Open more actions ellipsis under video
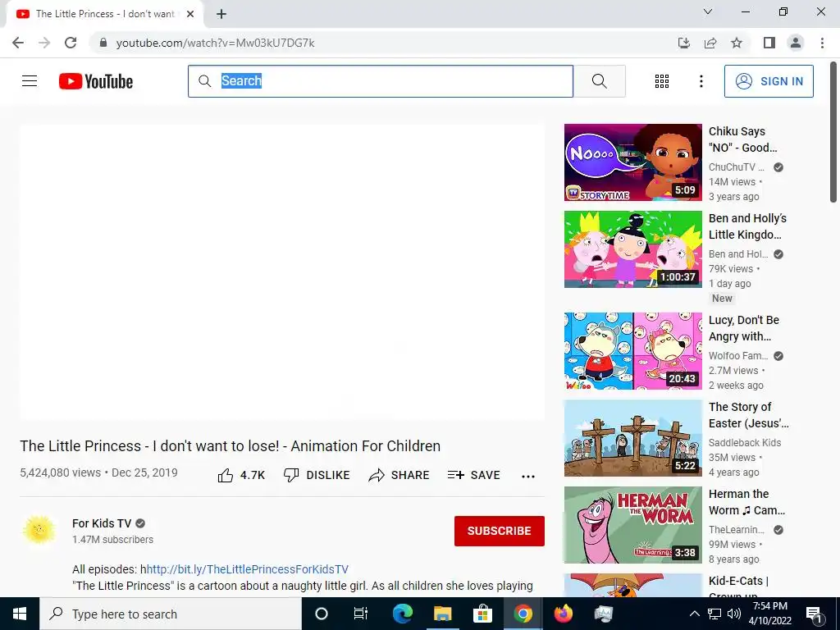Image resolution: width=840 pixels, height=630 pixels. tap(528, 477)
